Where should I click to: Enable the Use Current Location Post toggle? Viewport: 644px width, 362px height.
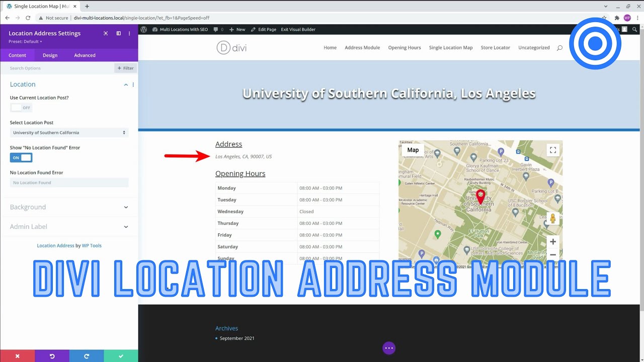(21, 108)
